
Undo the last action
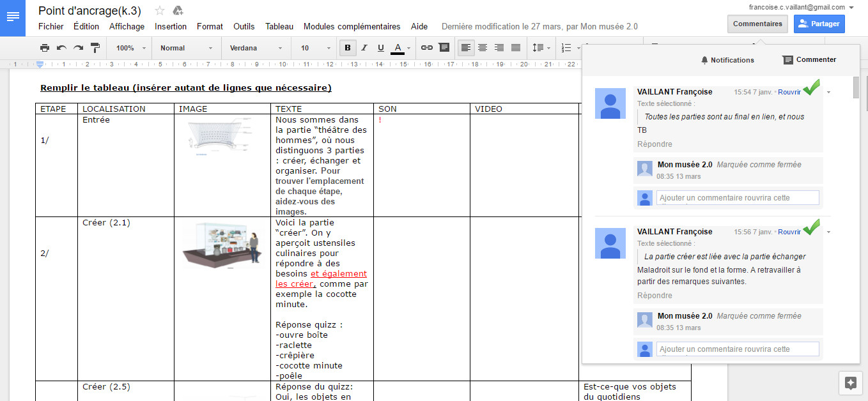pyautogui.click(x=61, y=48)
